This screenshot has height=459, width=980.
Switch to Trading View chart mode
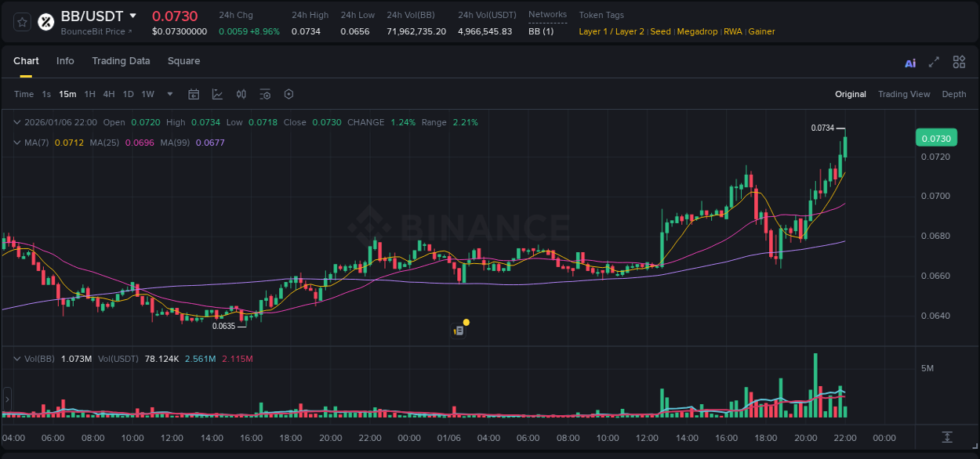[904, 94]
